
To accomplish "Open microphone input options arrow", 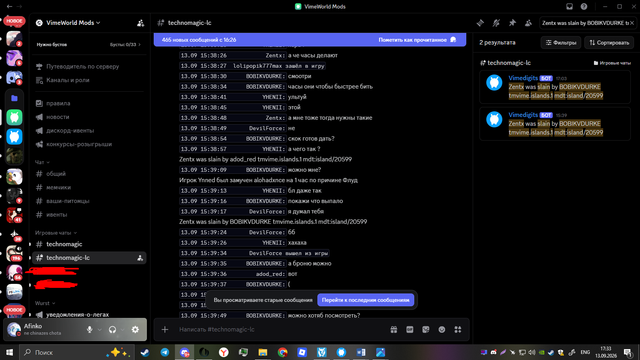I will [99, 329].
